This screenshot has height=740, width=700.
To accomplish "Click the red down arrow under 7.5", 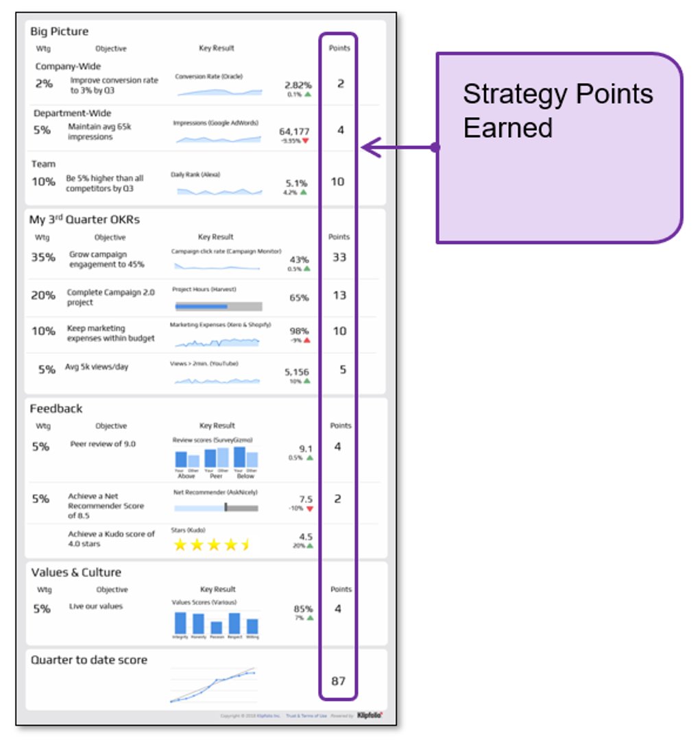I will tap(310, 508).
